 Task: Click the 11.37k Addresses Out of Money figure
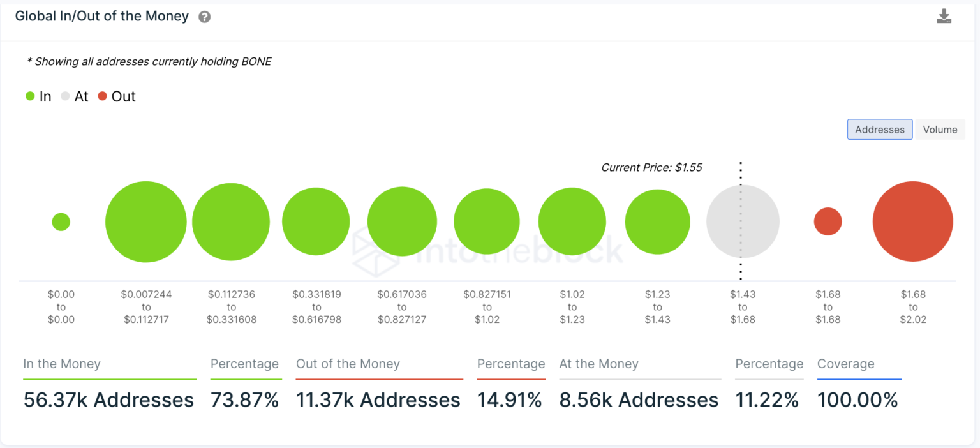pyautogui.click(x=378, y=400)
